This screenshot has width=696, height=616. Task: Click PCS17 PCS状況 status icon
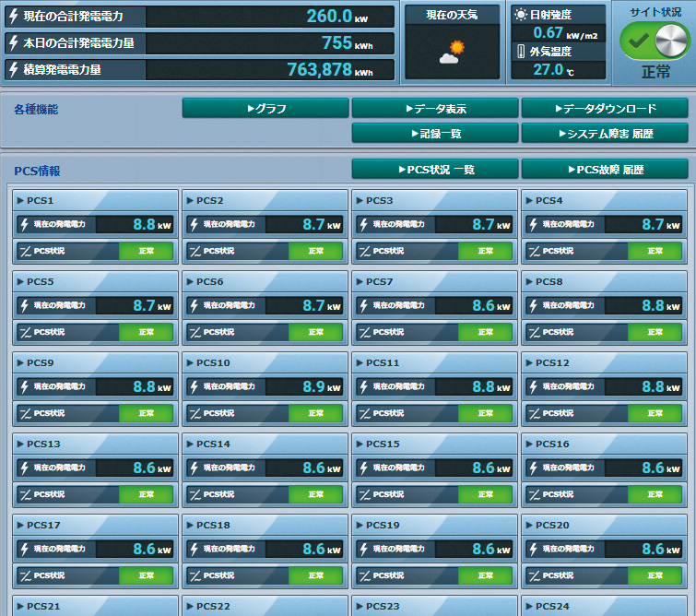26,576
